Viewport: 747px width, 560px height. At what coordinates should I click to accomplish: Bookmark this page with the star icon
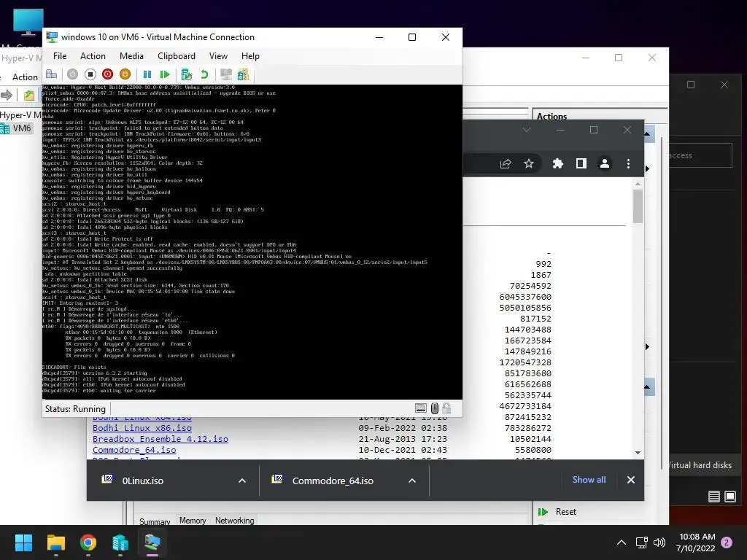point(529,164)
